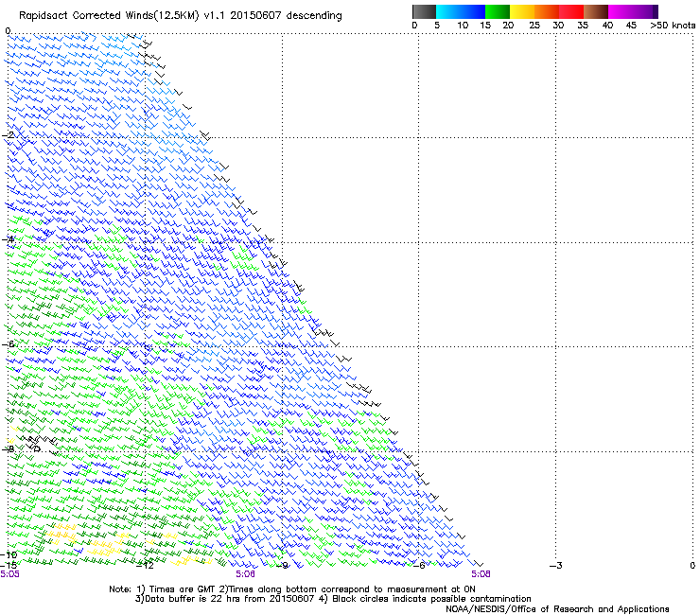Select the brown 35-40 knots legend segment
Screen dimensions: 700x615
(x=596, y=11)
